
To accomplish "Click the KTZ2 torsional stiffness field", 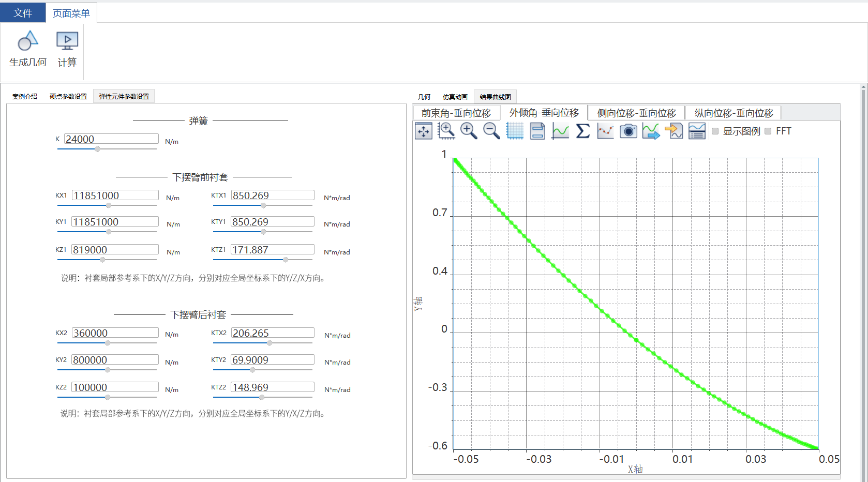I will (x=273, y=387).
